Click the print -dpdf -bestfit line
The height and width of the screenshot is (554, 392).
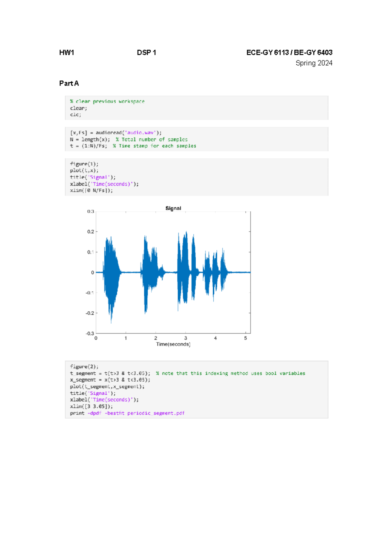(x=127, y=413)
